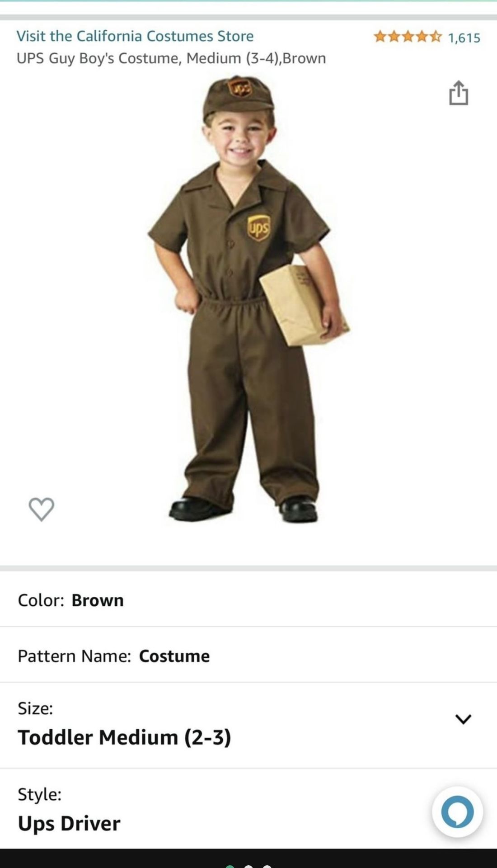Open the 1,615 customer reviews count
This screenshot has width=497, height=868.
pos(464,38)
